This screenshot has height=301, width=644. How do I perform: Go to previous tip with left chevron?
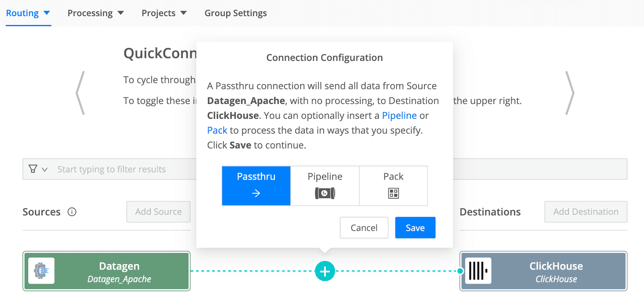80,93
